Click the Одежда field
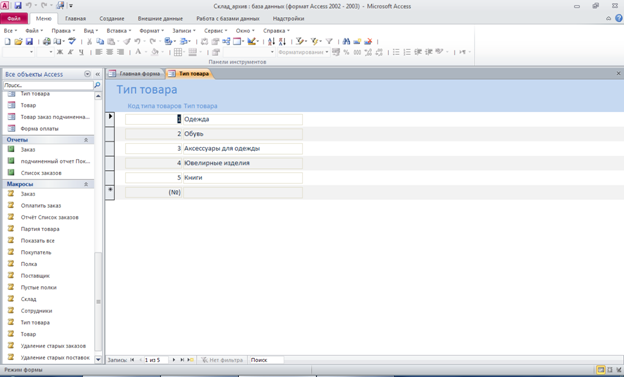Viewport: 624px width, 377px height. click(242, 119)
